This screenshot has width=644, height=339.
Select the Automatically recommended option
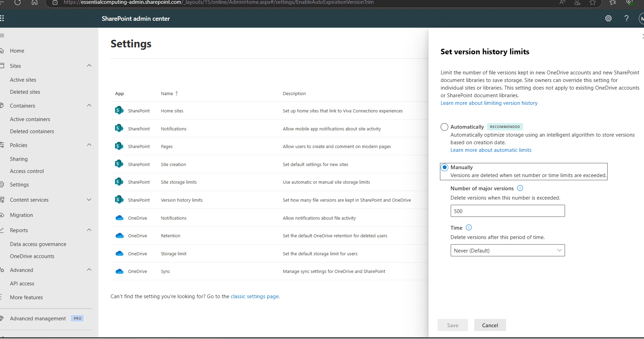(x=444, y=127)
